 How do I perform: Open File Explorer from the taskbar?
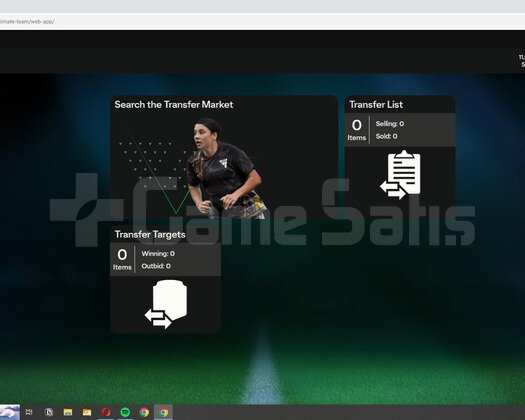68,412
